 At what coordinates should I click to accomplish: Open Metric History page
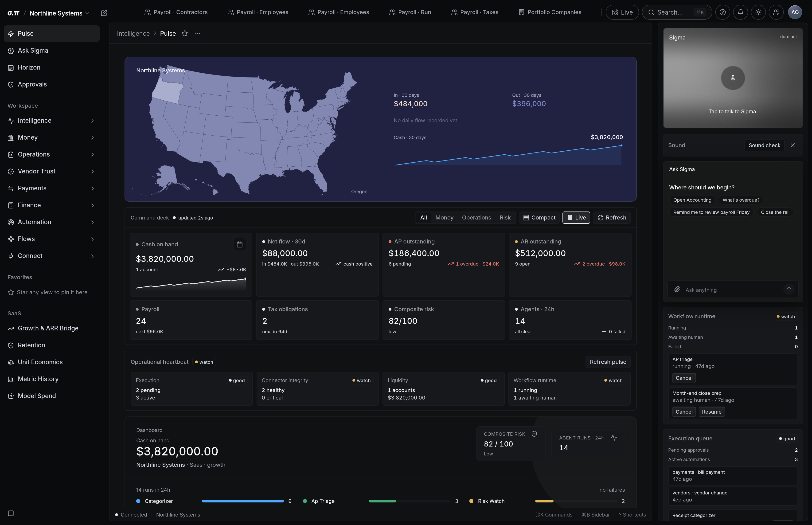(x=51, y=379)
